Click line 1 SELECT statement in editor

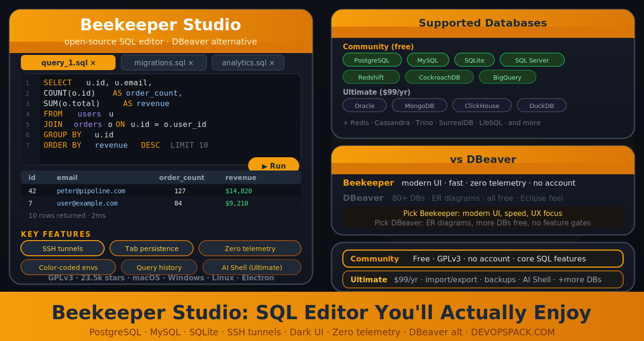(98, 83)
